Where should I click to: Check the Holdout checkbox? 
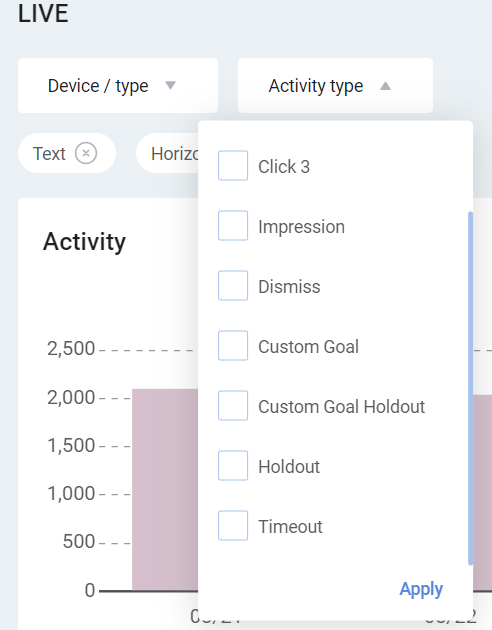[233, 466]
